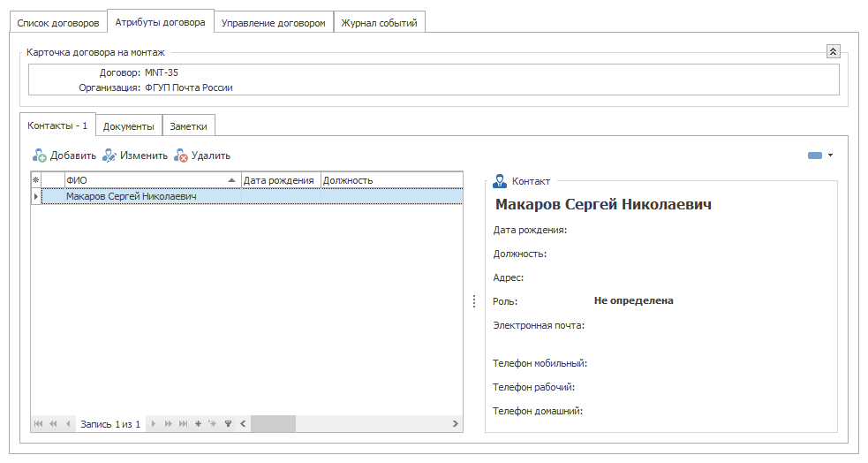Open the Список договоров tab
Viewport: 868px width, 463px height.
pos(58,23)
